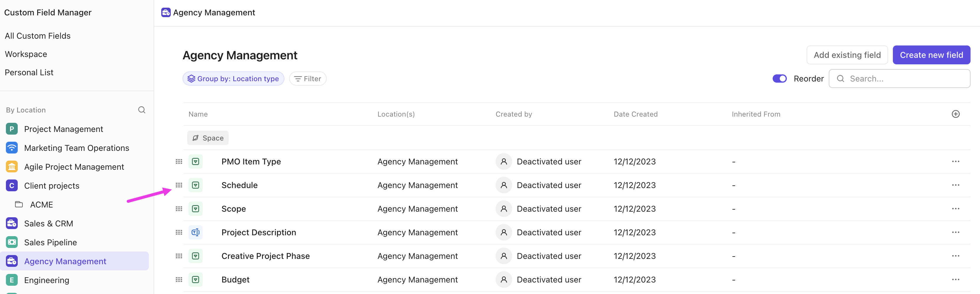Open three-dot menu for Scope field
Viewport: 980px width, 294px height.
point(955,209)
